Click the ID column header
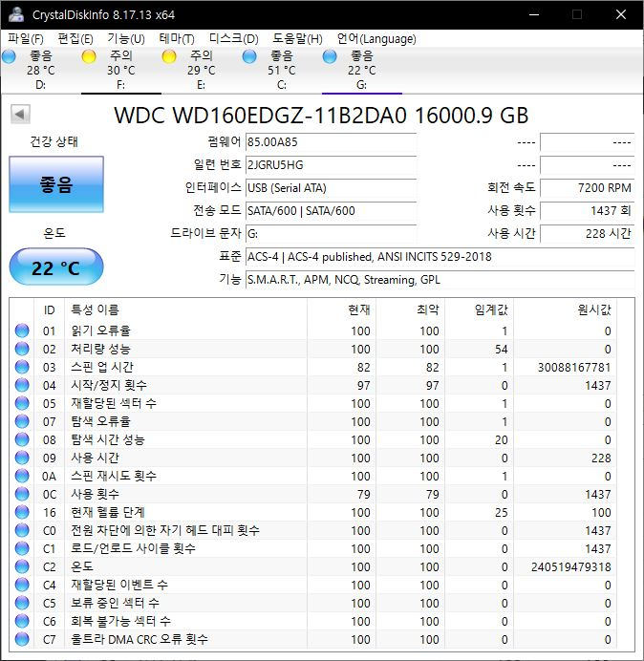 50,310
